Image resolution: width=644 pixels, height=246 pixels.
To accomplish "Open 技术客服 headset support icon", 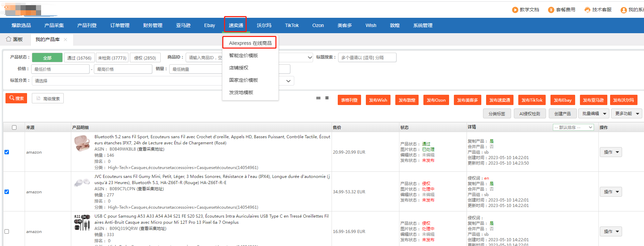I will coord(587,10).
